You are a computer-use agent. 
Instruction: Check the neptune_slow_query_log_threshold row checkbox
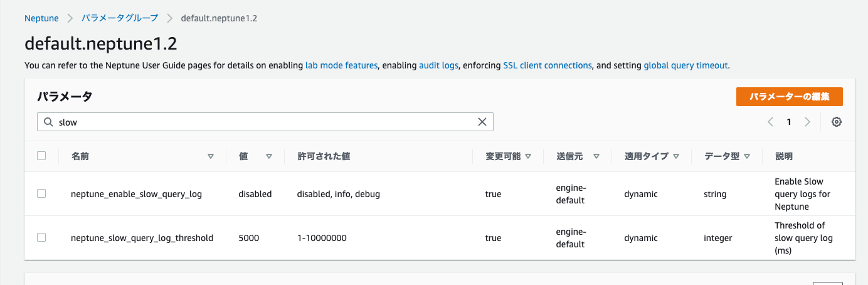(41, 238)
